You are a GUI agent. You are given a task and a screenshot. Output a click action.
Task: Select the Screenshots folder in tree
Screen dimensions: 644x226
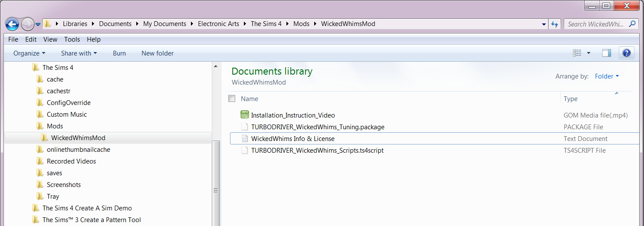click(64, 185)
